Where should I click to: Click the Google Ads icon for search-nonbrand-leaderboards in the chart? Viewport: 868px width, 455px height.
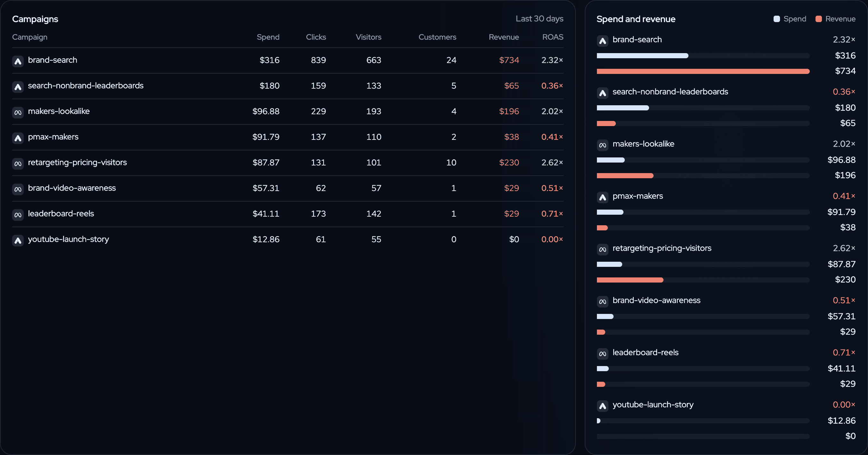coord(602,92)
